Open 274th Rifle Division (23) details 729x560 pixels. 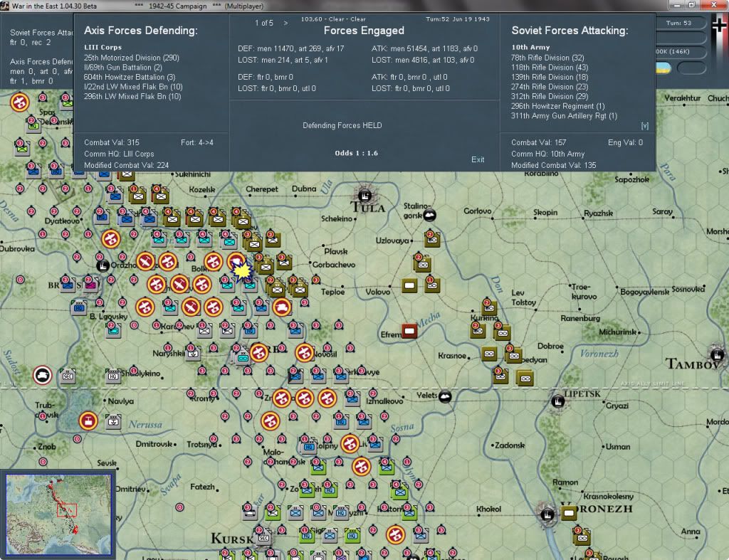click(550, 87)
